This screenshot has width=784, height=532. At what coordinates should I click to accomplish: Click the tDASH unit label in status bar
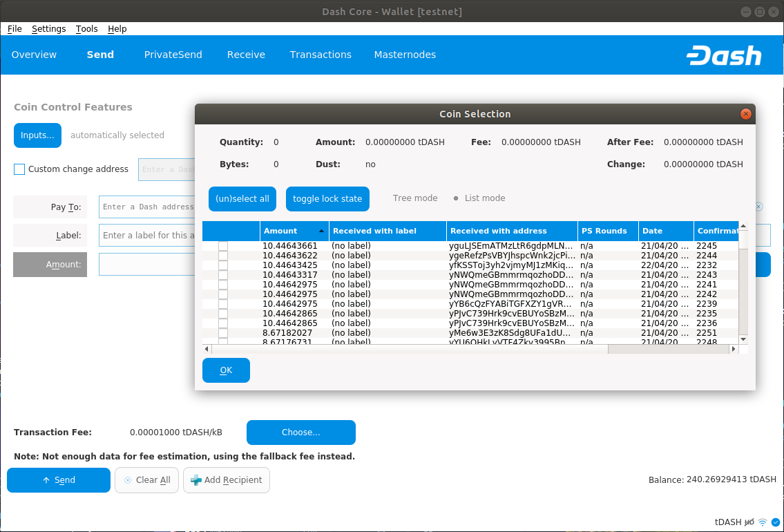[729, 522]
